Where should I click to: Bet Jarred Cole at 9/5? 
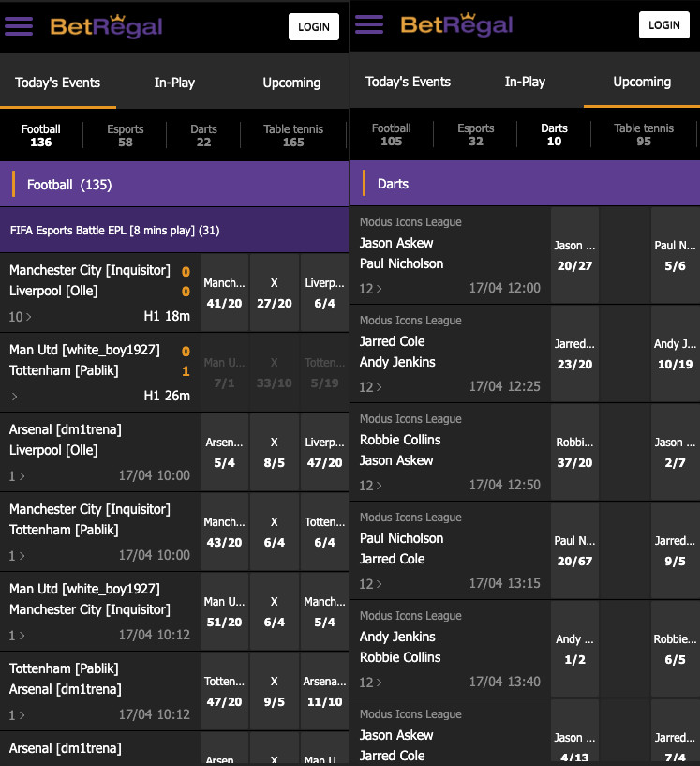[x=675, y=550]
